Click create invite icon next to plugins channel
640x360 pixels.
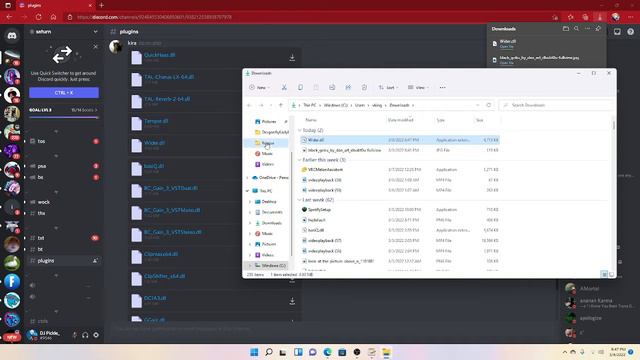click(x=95, y=260)
